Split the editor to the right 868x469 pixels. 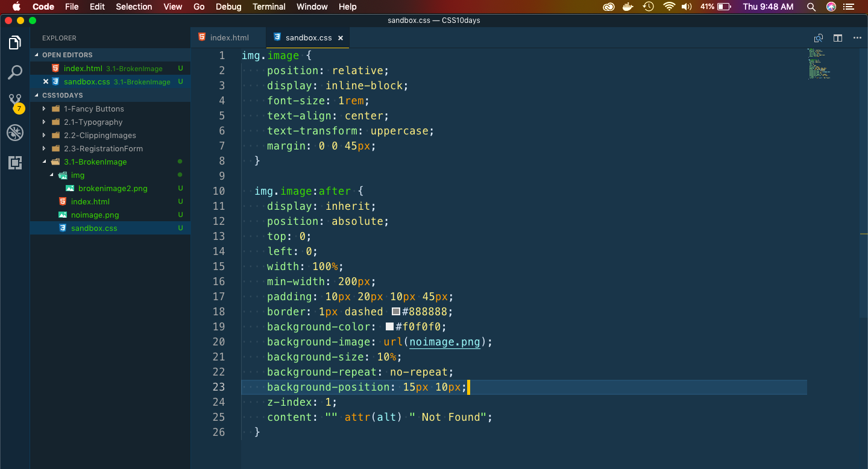click(x=838, y=38)
